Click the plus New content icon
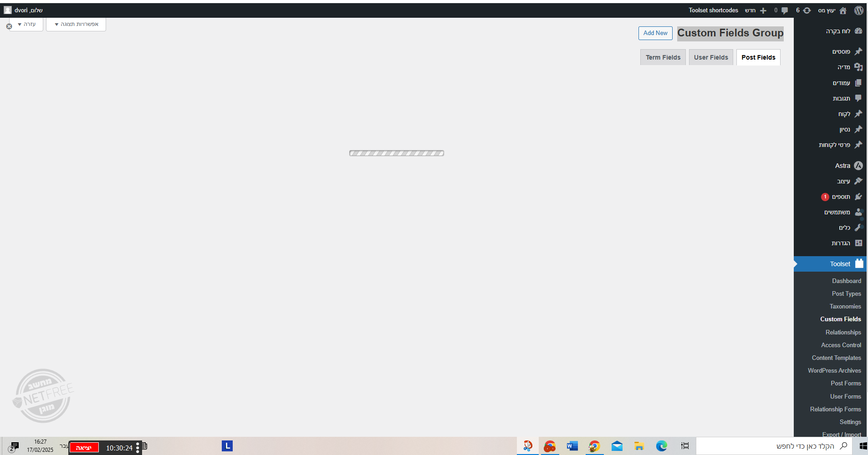 (763, 10)
